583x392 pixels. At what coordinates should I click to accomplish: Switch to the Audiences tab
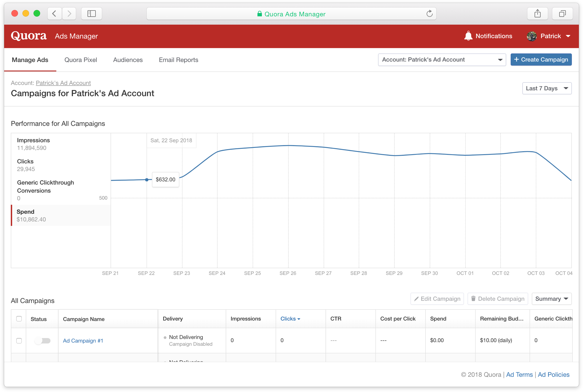[128, 60]
